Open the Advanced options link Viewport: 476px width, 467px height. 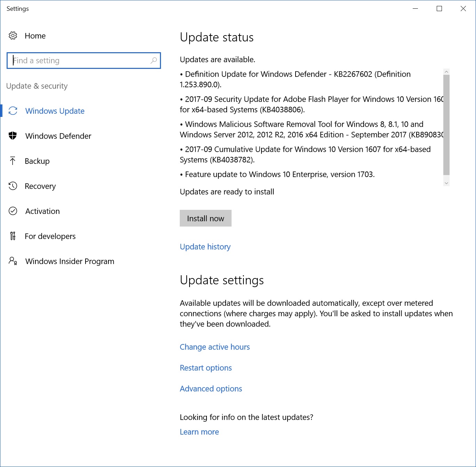[211, 389]
